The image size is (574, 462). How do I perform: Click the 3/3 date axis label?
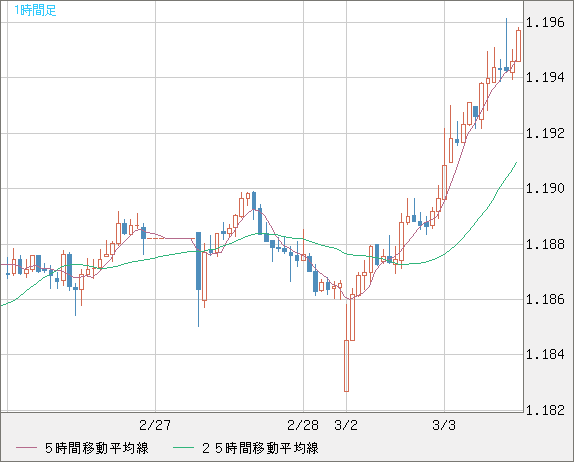[444, 425]
